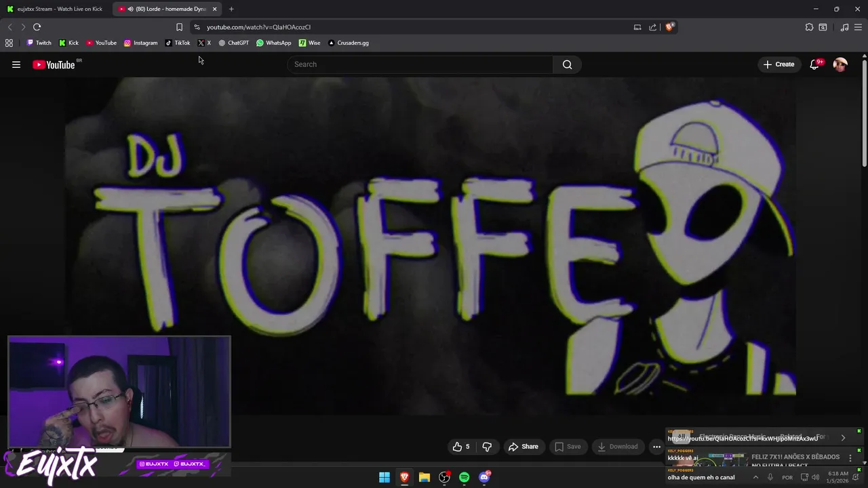Reload the current page
This screenshot has width=868, height=488.
click(37, 27)
